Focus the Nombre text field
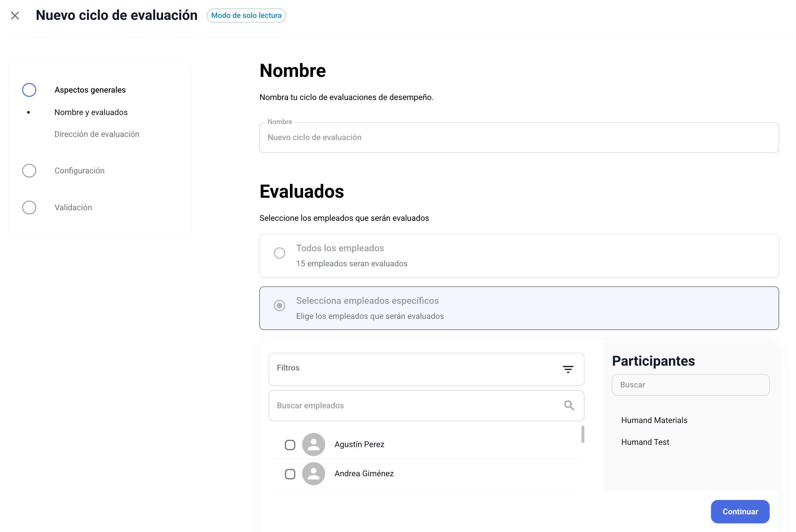796x532 pixels. pos(519,138)
